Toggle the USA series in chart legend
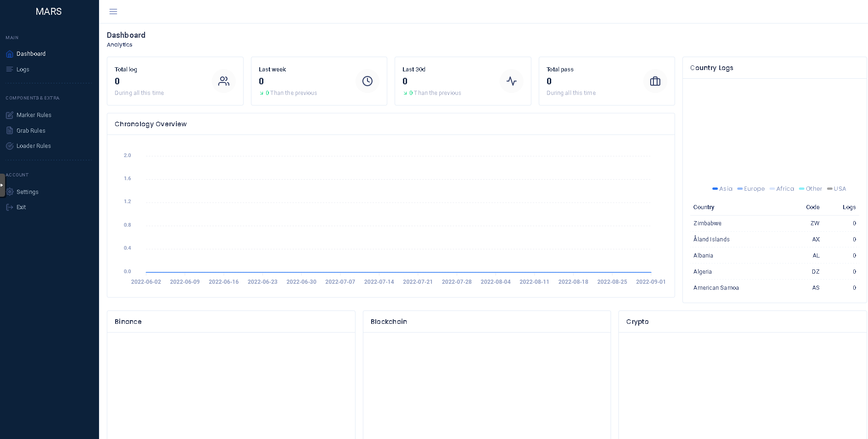This screenshot has width=868, height=439. (x=837, y=189)
